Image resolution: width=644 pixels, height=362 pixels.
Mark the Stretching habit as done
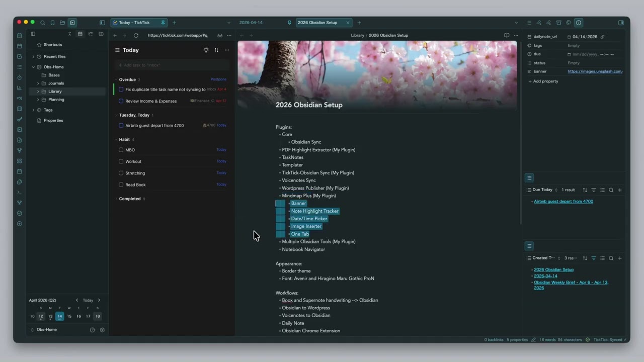pos(121,173)
